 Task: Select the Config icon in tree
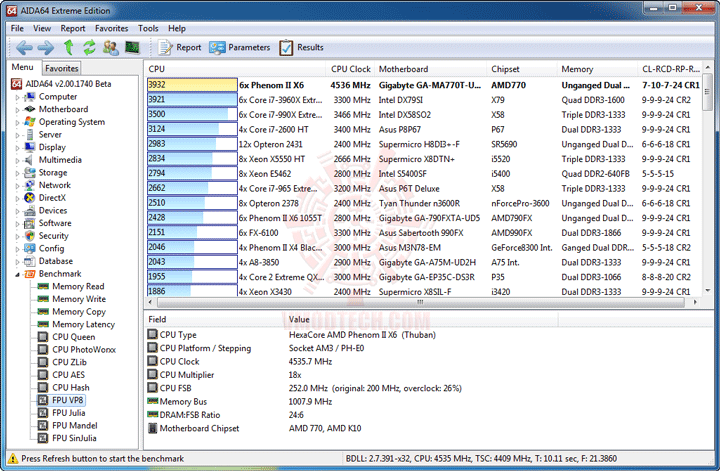pos(29,248)
